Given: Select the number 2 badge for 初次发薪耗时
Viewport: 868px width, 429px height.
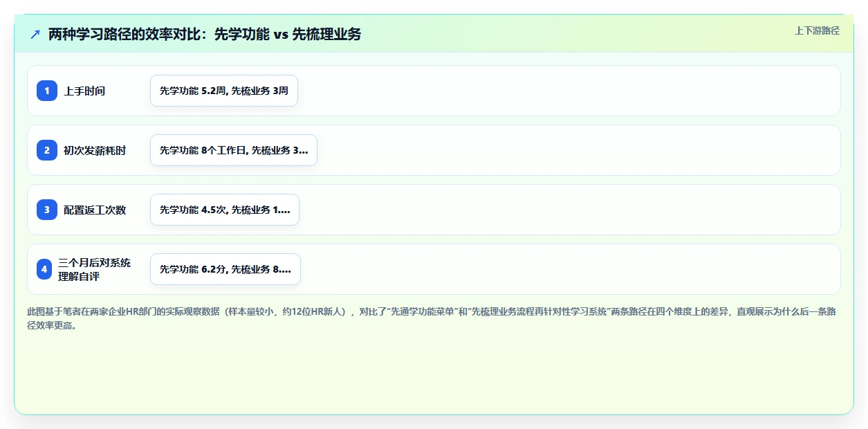Looking at the screenshot, I should 47,150.
